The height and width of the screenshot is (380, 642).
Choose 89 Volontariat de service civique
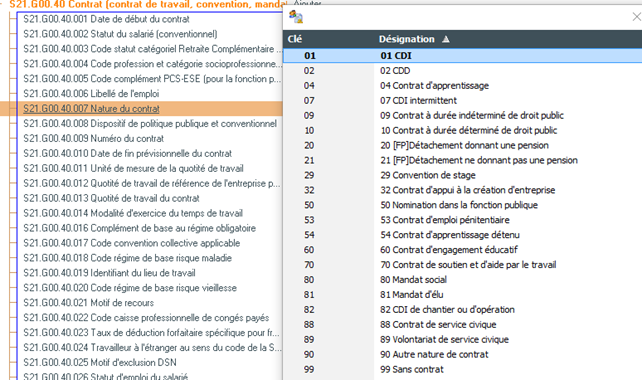coord(444,339)
